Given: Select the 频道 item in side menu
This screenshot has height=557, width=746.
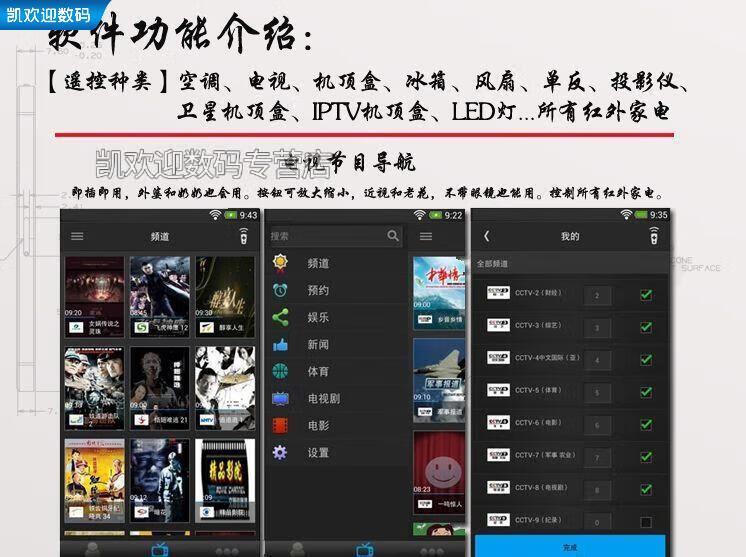Looking at the screenshot, I should pyautogui.click(x=318, y=263).
